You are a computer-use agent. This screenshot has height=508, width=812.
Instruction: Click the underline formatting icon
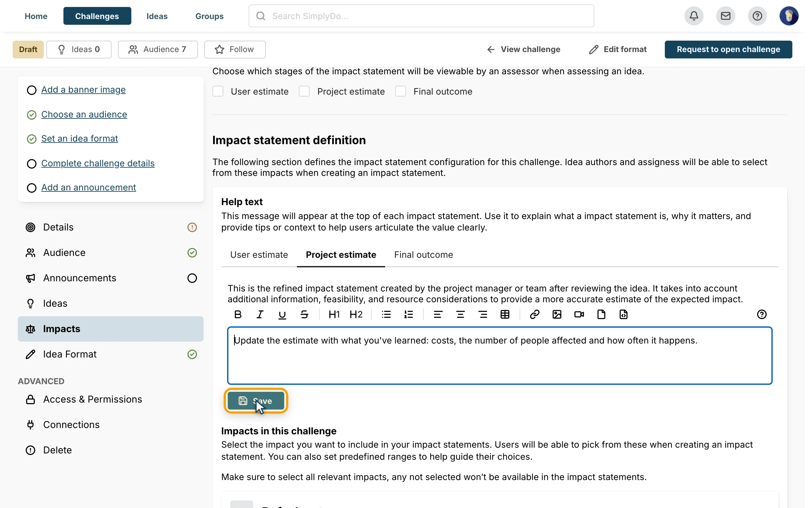[282, 314]
